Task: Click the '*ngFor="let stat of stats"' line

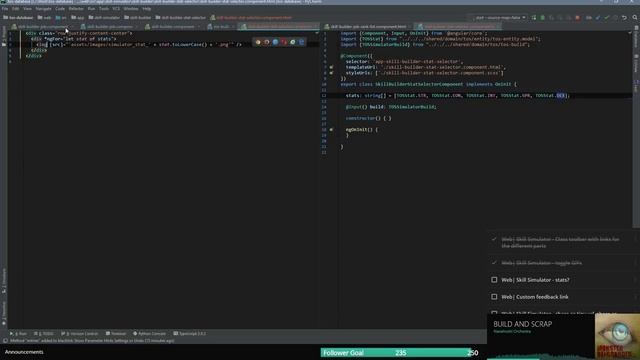Action: point(74,39)
